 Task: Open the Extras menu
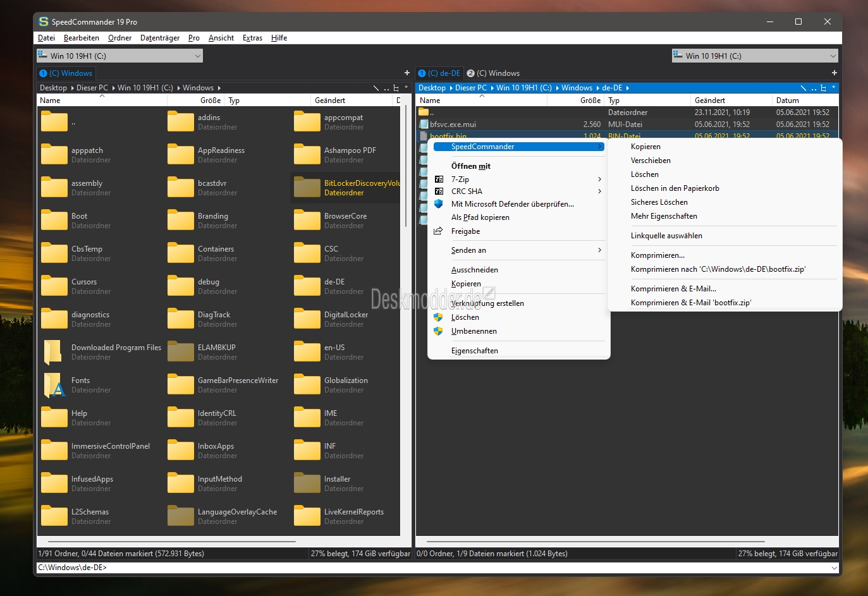252,38
